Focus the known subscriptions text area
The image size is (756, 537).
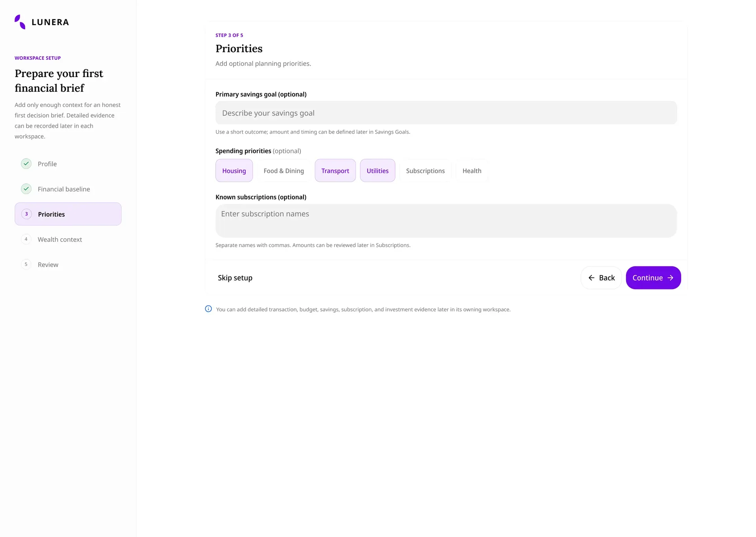pyautogui.click(x=446, y=221)
